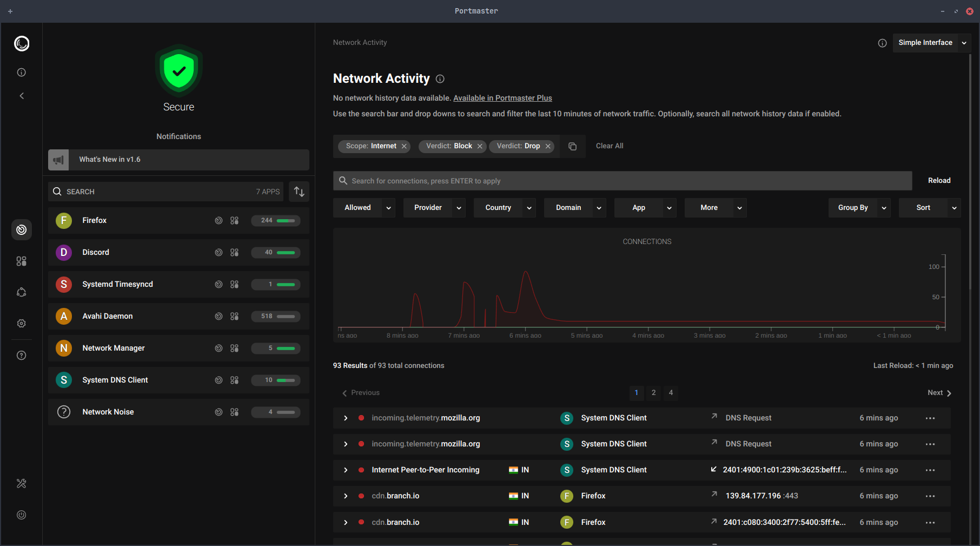Screen dimensions: 980x546
Task: Expand the incoming.telemetry.mozilla.org connection row
Action: coord(346,418)
